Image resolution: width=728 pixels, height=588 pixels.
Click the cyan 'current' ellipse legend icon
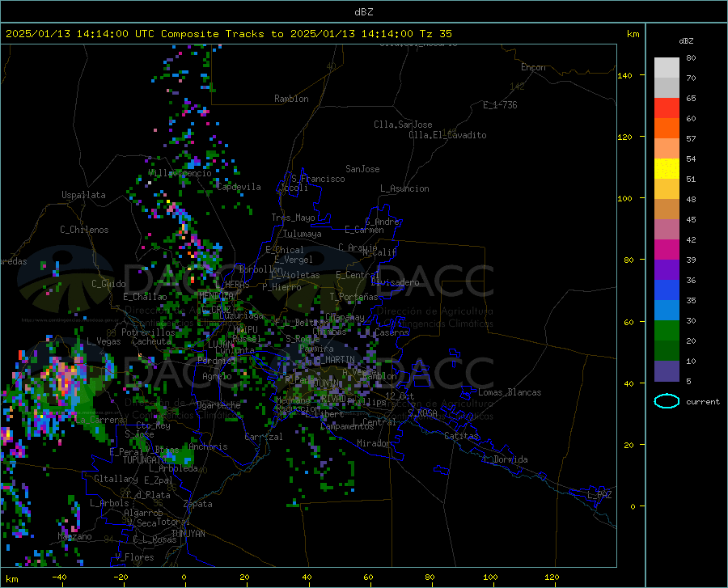coord(667,401)
